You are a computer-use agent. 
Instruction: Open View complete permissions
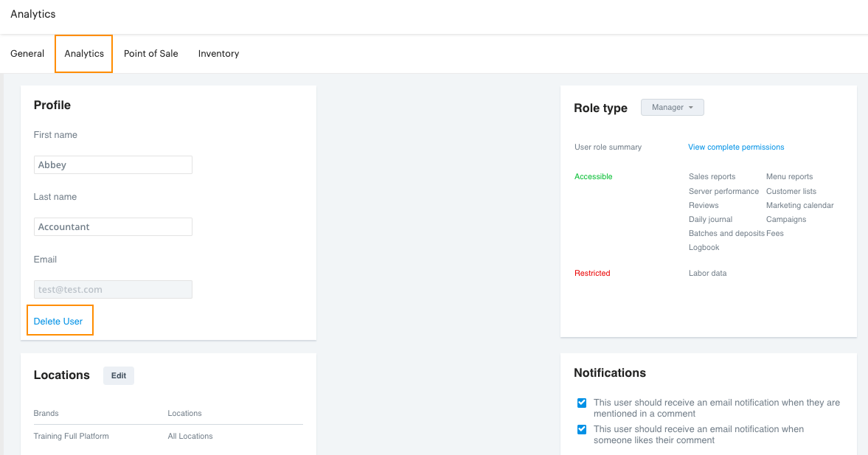[735, 147]
